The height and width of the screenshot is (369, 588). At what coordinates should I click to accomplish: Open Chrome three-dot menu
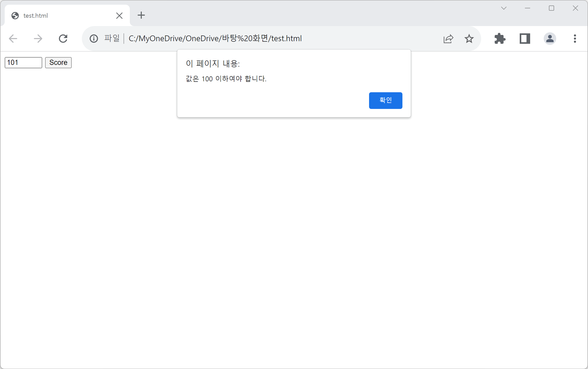pyautogui.click(x=575, y=39)
